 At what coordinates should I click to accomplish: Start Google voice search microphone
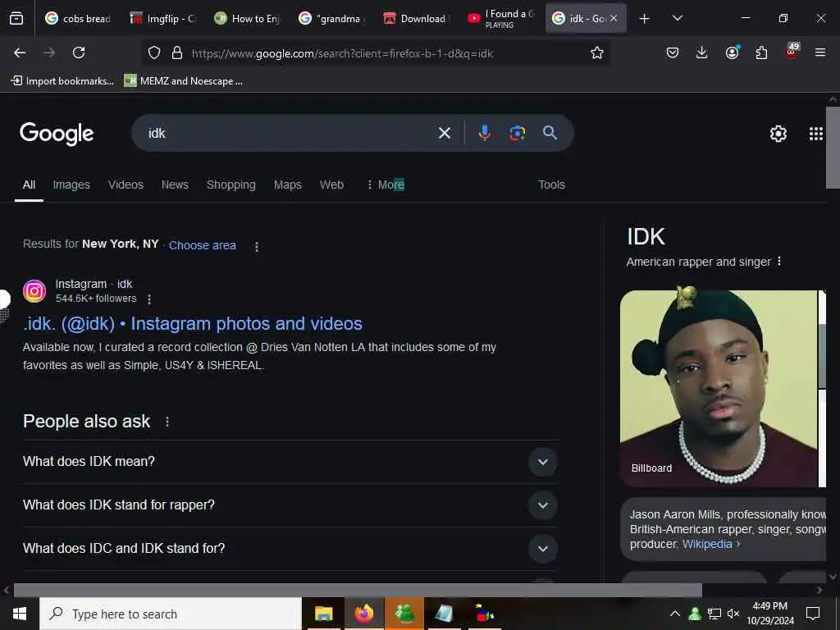click(x=484, y=133)
